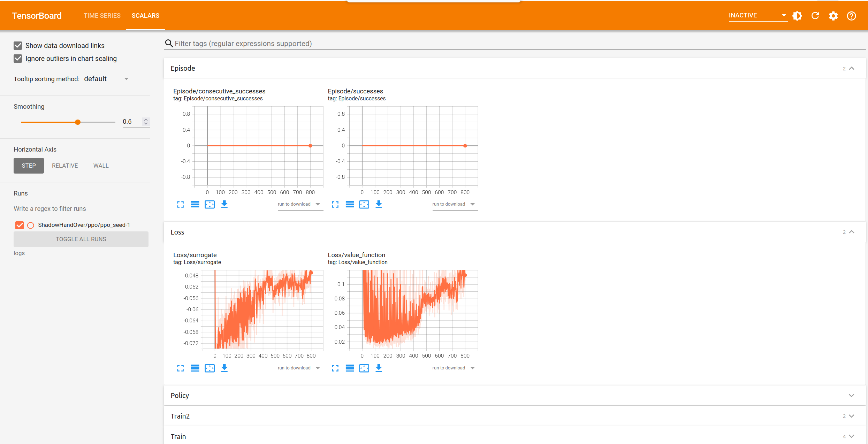Open the INACTIVE plugin dropdown
This screenshot has height=444, width=868.
click(x=757, y=16)
